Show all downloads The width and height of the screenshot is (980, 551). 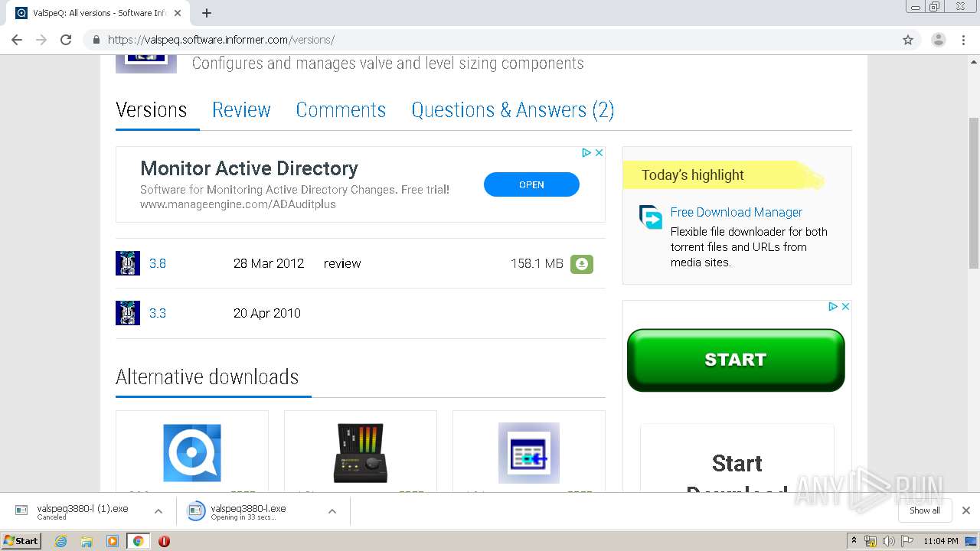coord(925,510)
